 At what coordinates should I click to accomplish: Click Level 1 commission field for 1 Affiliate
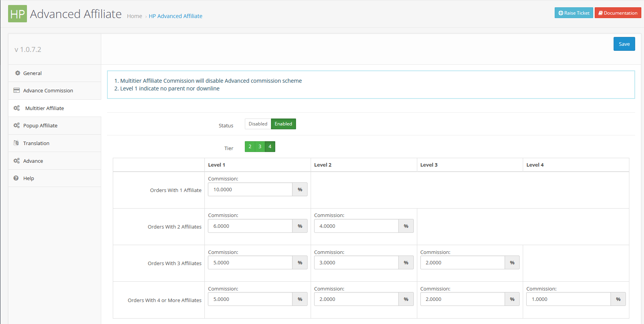pyautogui.click(x=250, y=189)
